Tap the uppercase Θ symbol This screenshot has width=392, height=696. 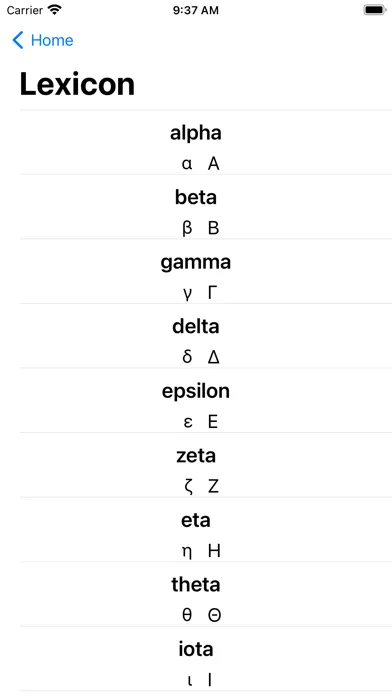click(214, 616)
